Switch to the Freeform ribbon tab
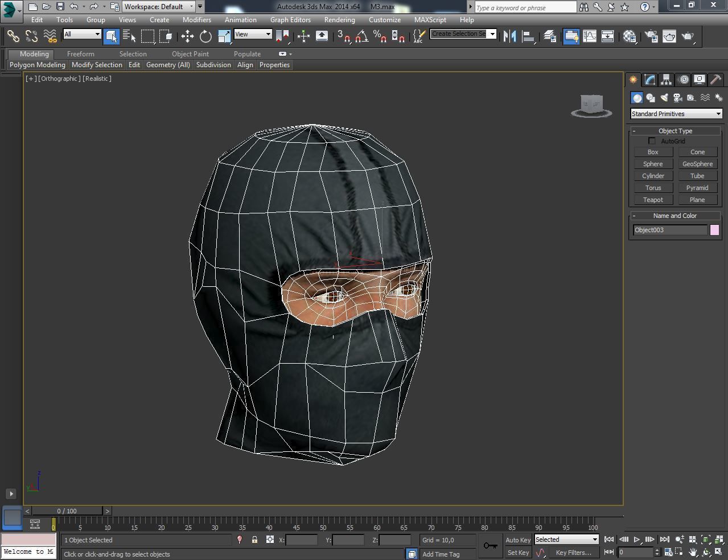This screenshot has width=728, height=560. pos(81,54)
